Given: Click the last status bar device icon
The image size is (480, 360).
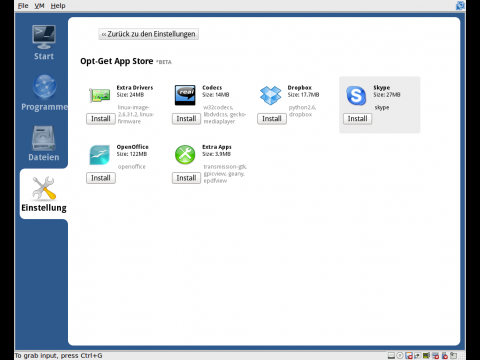Looking at the screenshot, I should pyautogui.click(x=453, y=356).
